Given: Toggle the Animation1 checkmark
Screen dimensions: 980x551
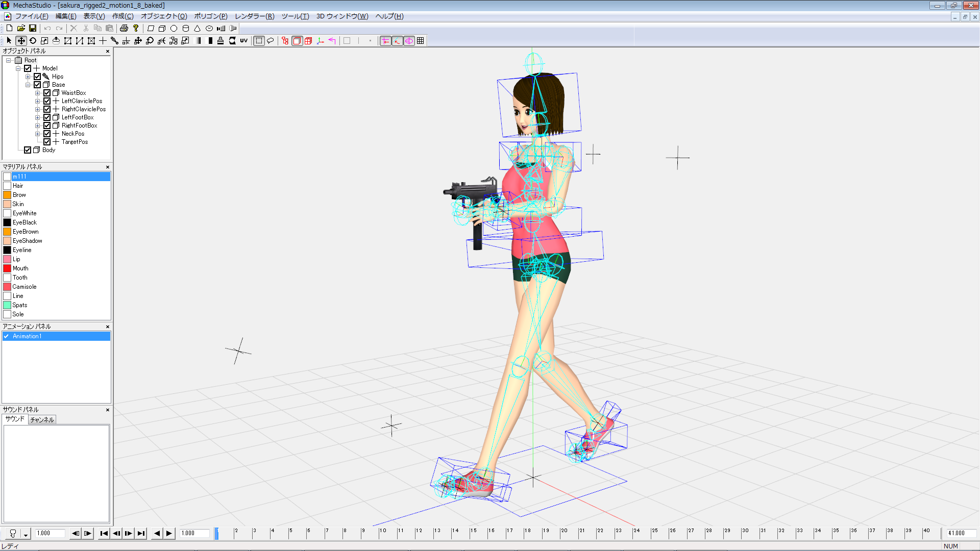Looking at the screenshot, I should pos(6,337).
